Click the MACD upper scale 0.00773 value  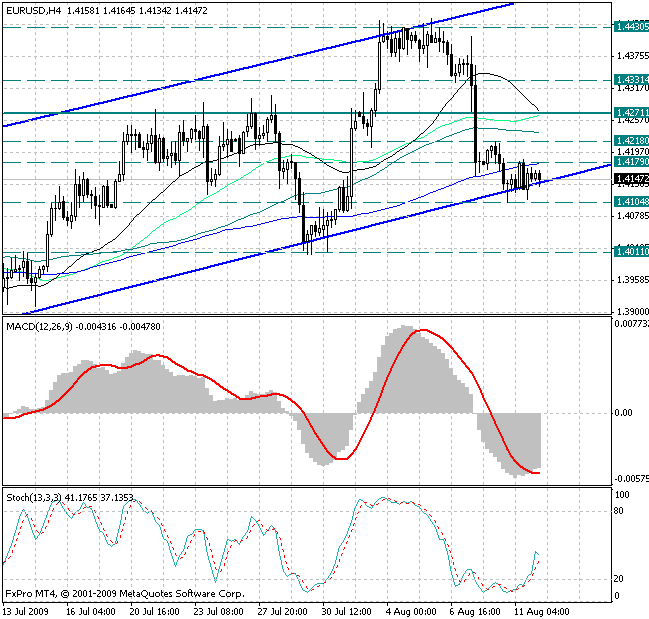click(632, 324)
